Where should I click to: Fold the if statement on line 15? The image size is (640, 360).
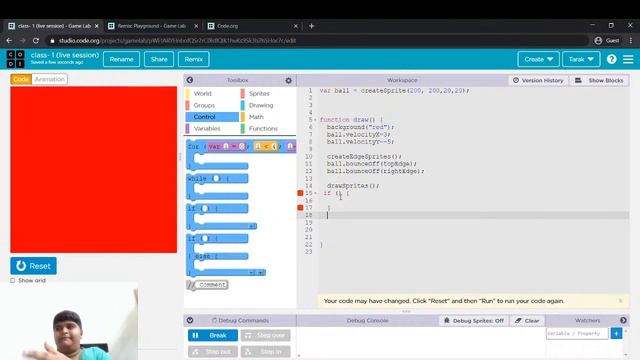[x=316, y=193]
